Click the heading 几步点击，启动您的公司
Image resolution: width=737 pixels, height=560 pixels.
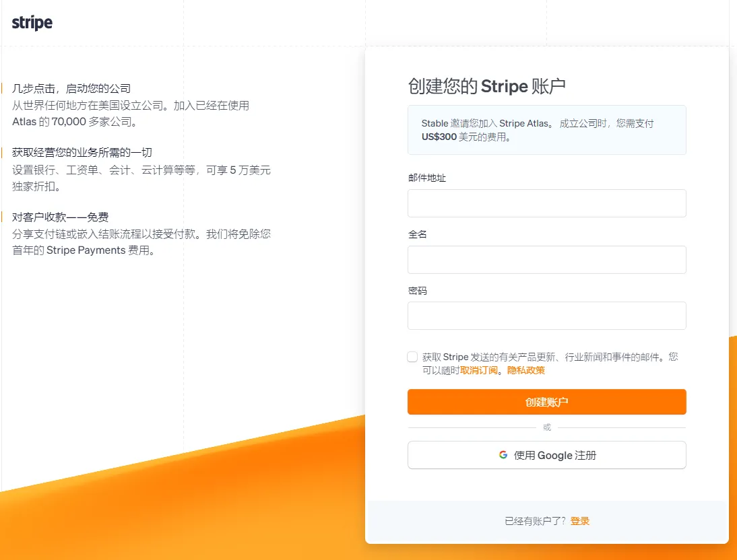coord(71,88)
